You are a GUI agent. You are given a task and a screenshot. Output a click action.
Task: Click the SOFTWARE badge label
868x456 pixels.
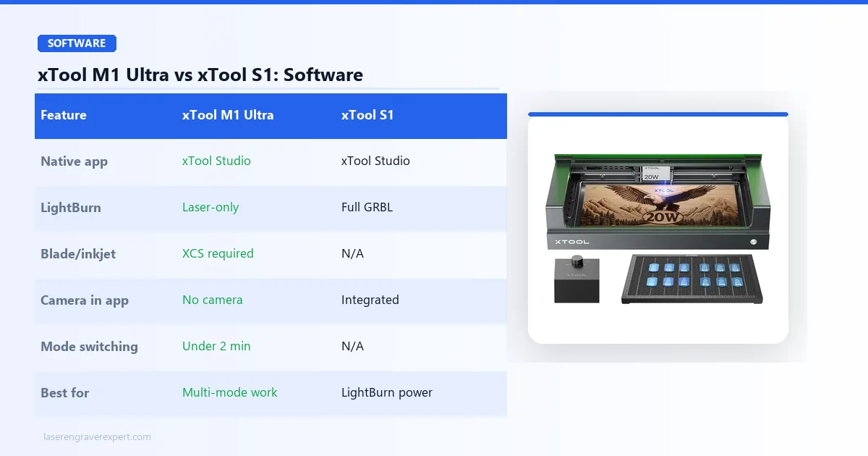(x=77, y=43)
